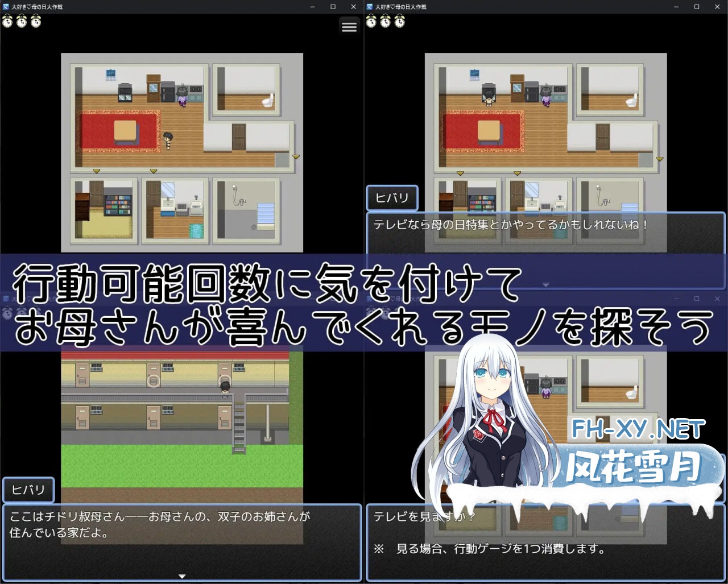
Task: Click the third clock icon in right window
Action: coord(400,22)
